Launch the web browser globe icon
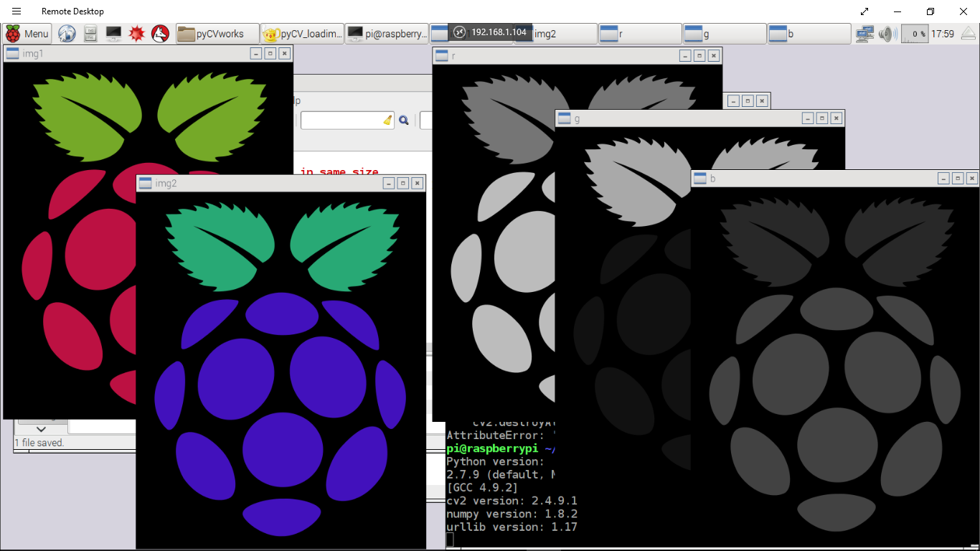The width and height of the screenshot is (980, 551). point(67,34)
